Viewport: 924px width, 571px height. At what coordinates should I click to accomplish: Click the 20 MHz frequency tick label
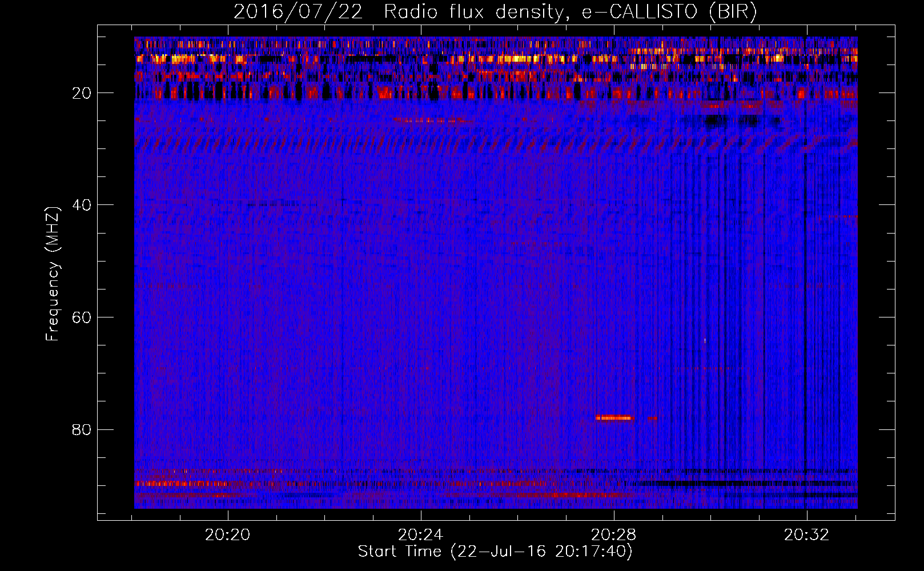coord(82,93)
